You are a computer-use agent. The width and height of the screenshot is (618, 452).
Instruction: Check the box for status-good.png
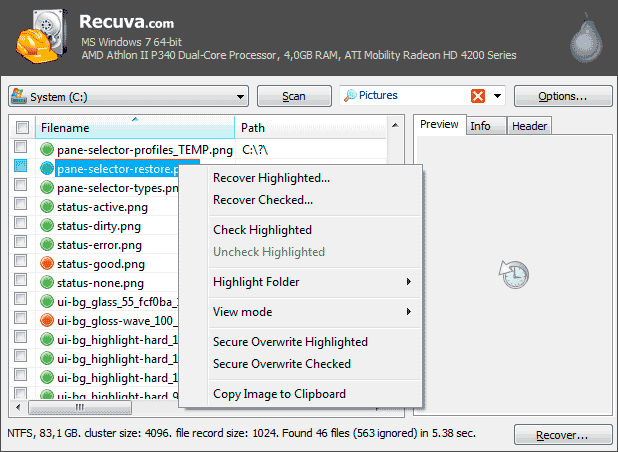tap(20, 261)
